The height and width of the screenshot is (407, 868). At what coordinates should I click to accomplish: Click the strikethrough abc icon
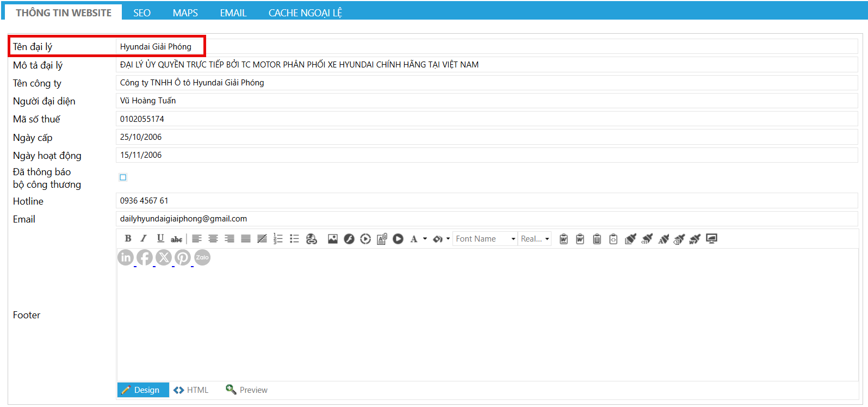click(x=176, y=239)
